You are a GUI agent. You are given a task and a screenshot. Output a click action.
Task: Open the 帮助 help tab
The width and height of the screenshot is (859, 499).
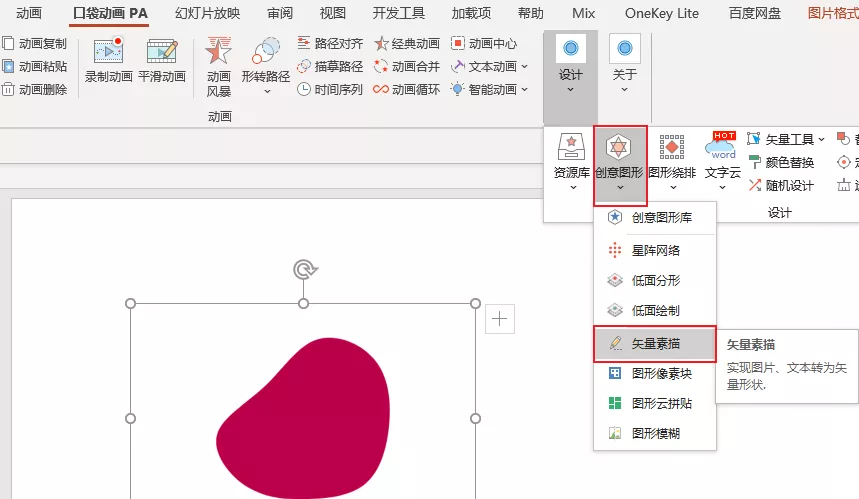point(530,13)
